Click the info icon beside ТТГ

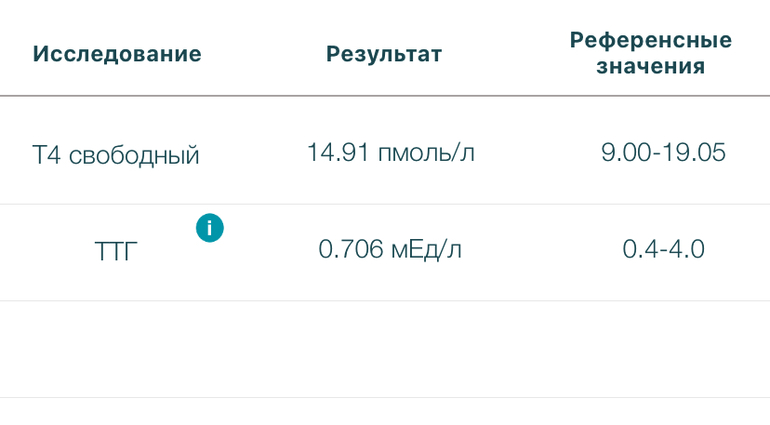point(209,228)
